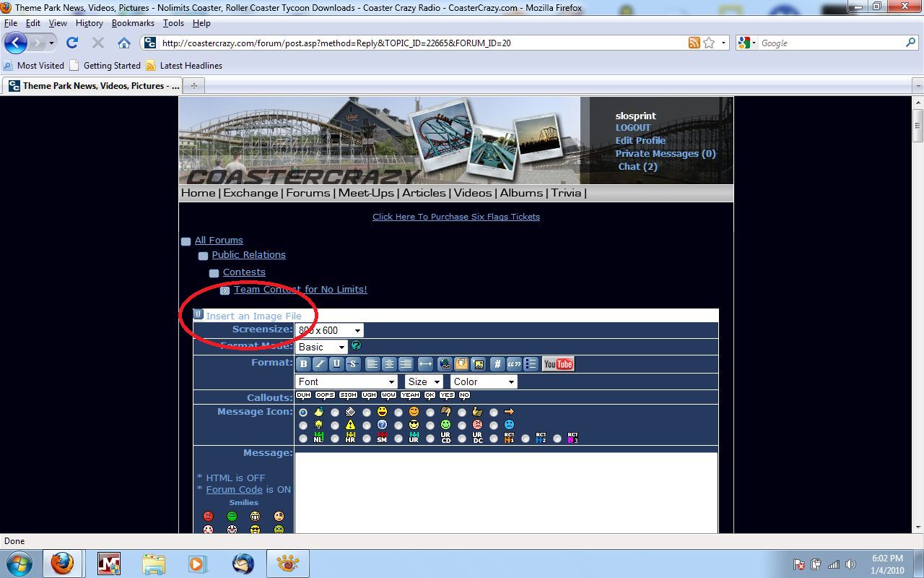
Task: Insert the UGH callout
Action: pyautogui.click(x=369, y=395)
